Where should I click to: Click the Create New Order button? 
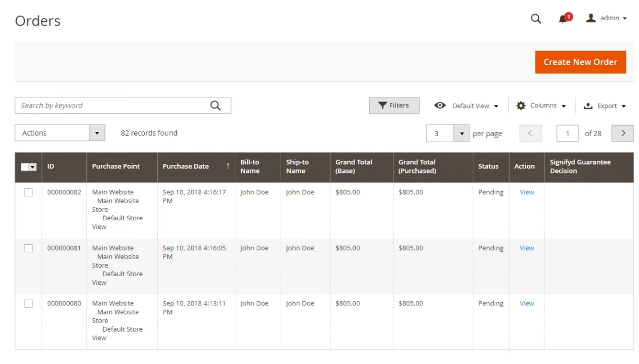click(x=580, y=62)
